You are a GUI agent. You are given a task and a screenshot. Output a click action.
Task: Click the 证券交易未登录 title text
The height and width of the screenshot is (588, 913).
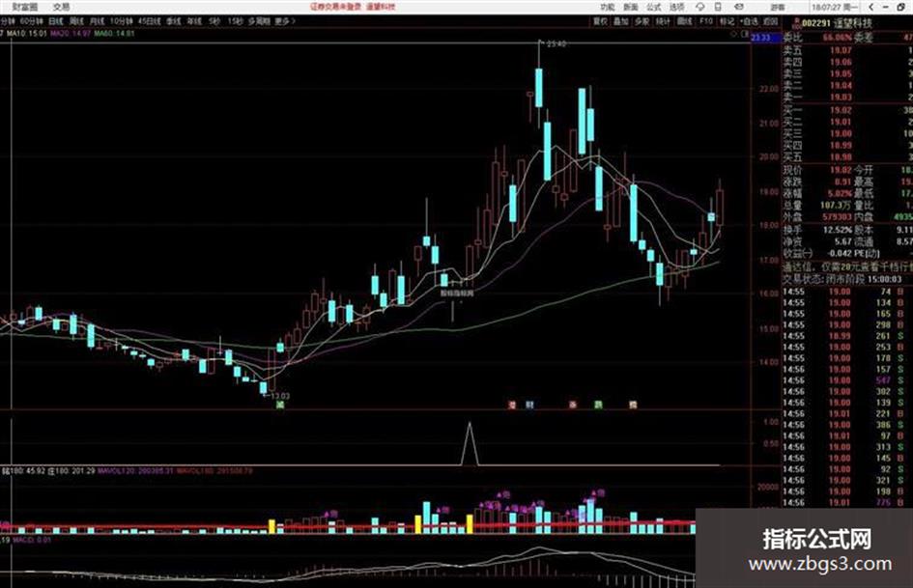[336, 7]
